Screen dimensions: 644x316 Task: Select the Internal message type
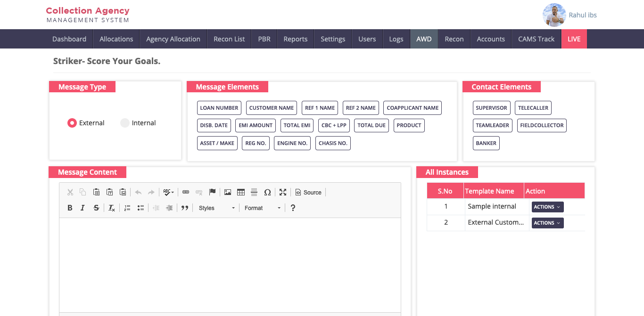click(x=125, y=123)
